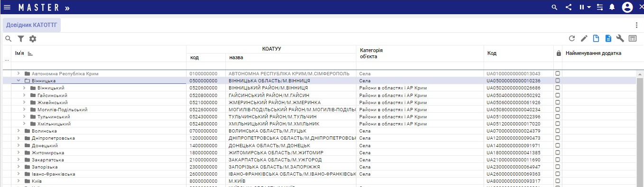Refresh the table data

point(572,39)
